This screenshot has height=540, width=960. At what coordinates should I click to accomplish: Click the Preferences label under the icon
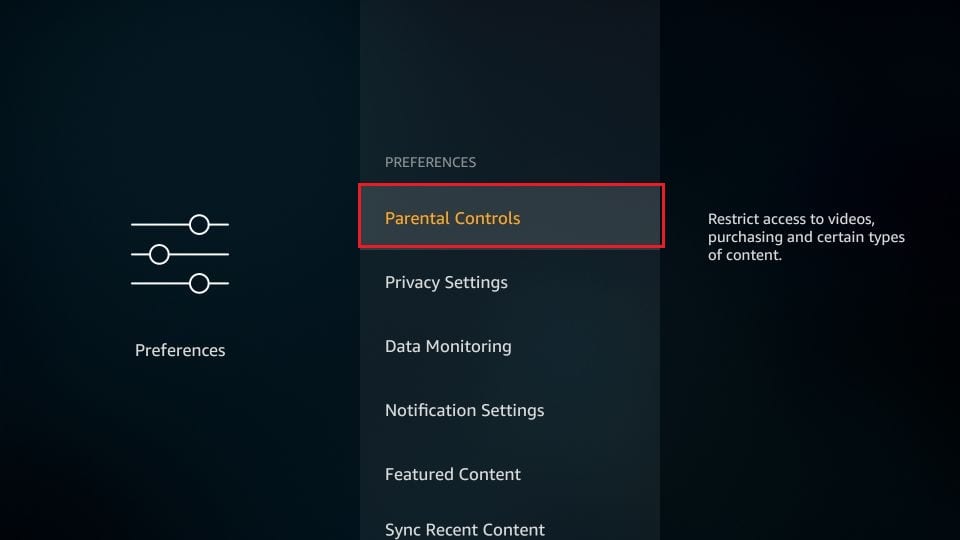[x=180, y=350]
